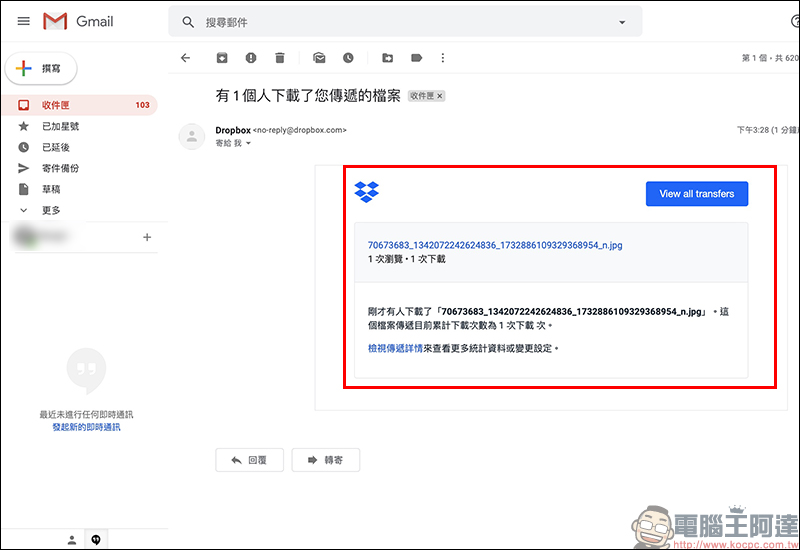Open the three-dot more options menu

[x=443, y=58]
